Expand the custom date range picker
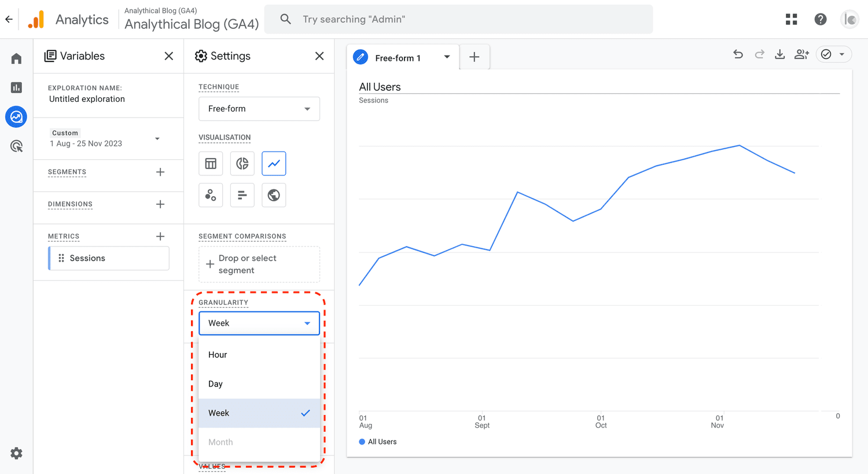The width and height of the screenshot is (868, 474). [157, 138]
